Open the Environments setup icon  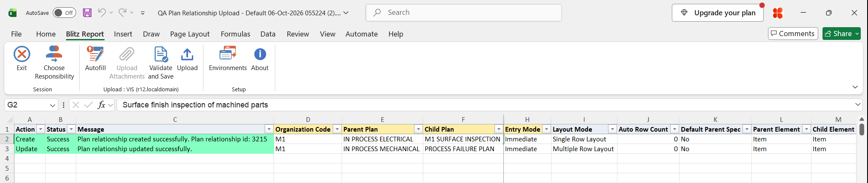pos(228,54)
